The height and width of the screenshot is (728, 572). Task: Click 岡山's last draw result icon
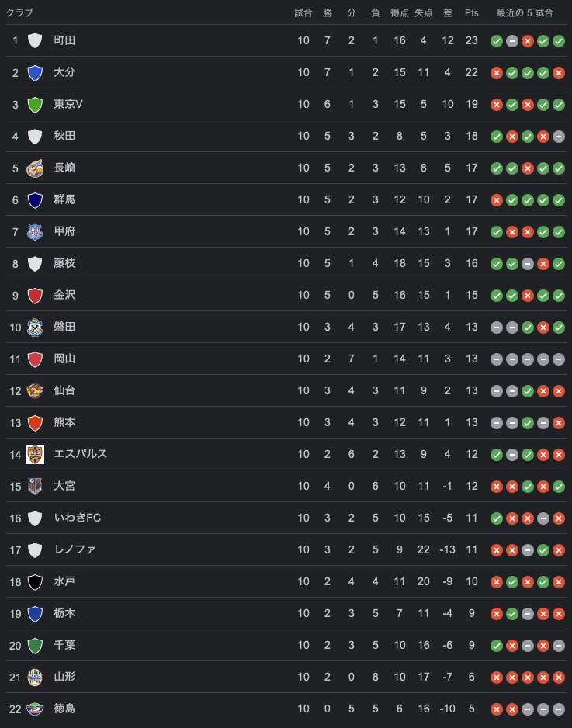(x=559, y=359)
